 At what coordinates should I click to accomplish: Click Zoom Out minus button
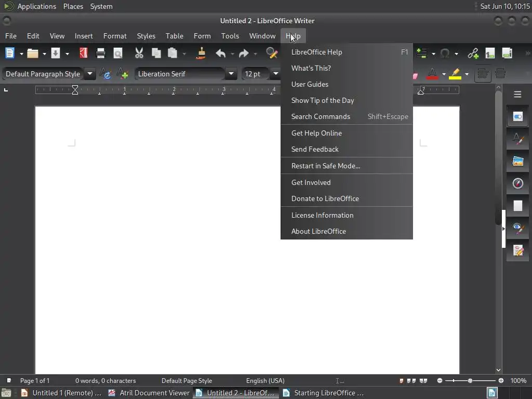click(440, 381)
